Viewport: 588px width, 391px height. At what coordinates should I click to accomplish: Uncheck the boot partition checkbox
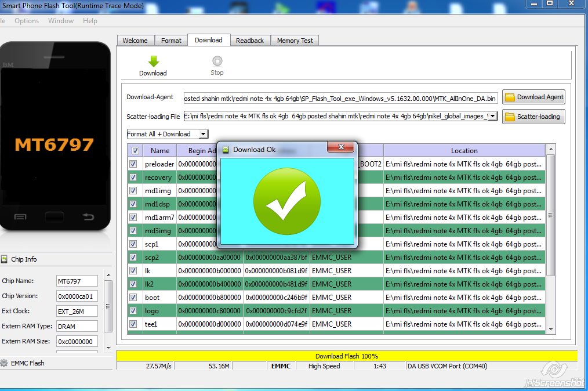click(x=133, y=297)
